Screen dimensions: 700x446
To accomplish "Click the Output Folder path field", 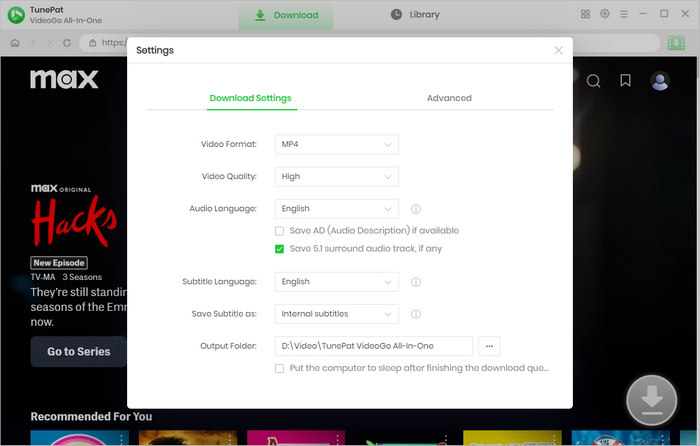I will 374,346.
